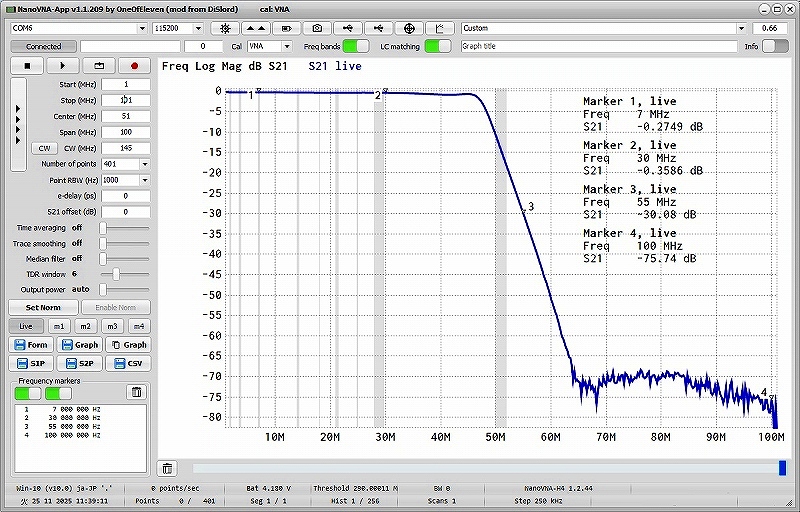Open settings via the gear icon
Viewport: 800px width, 512px height.
(x=225, y=29)
